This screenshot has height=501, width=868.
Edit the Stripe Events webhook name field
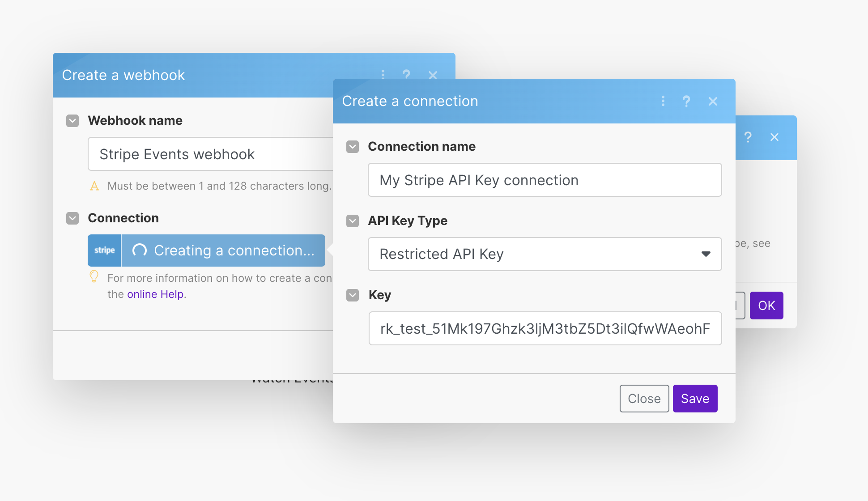tap(210, 154)
